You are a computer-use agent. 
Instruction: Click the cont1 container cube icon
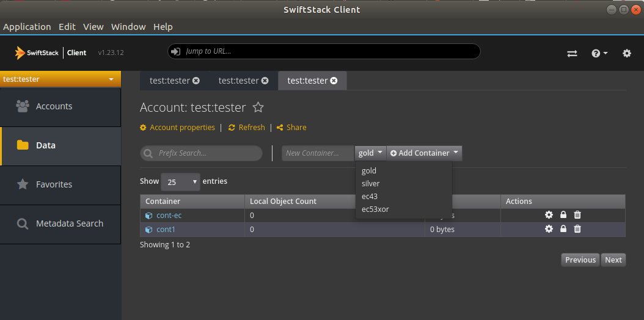[148, 230]
